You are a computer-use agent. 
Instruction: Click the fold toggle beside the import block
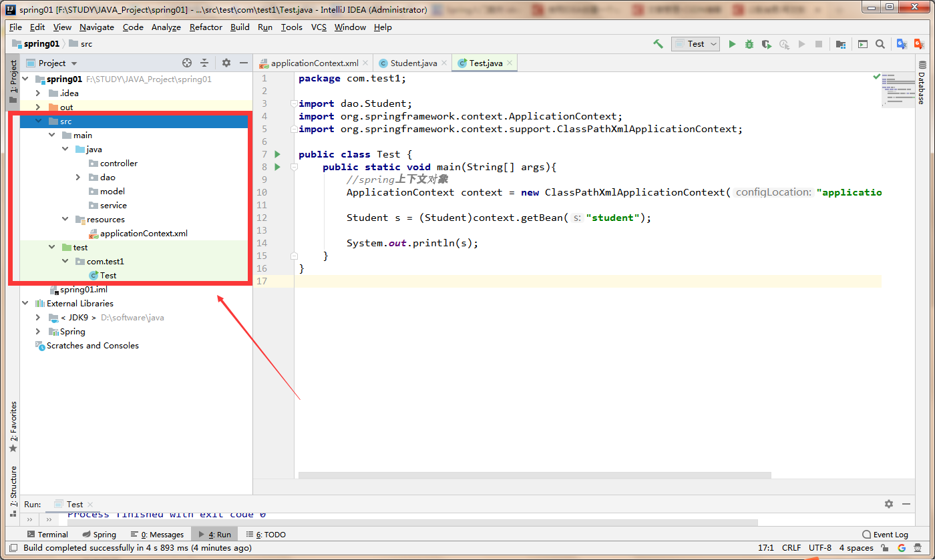293,103
